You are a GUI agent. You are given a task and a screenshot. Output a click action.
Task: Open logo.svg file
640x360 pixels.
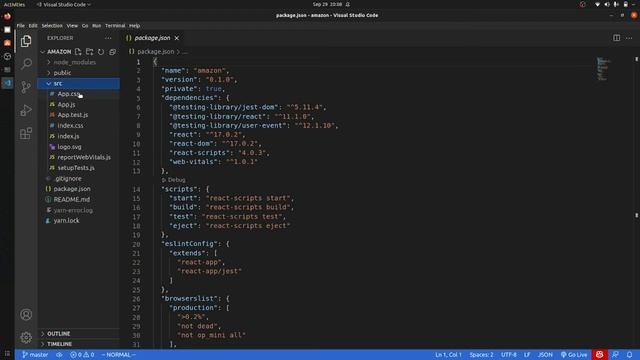69,147
